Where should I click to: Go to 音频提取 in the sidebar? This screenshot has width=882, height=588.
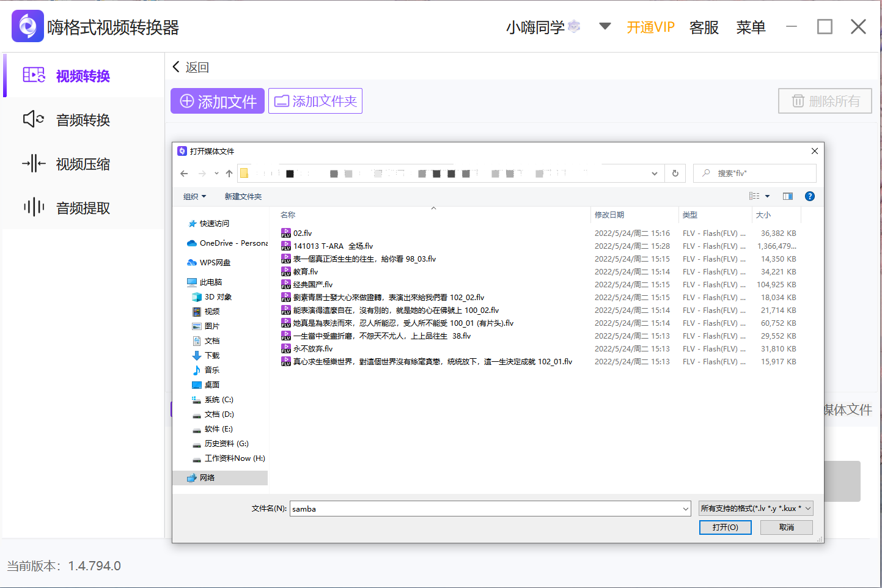pos(84,207)
